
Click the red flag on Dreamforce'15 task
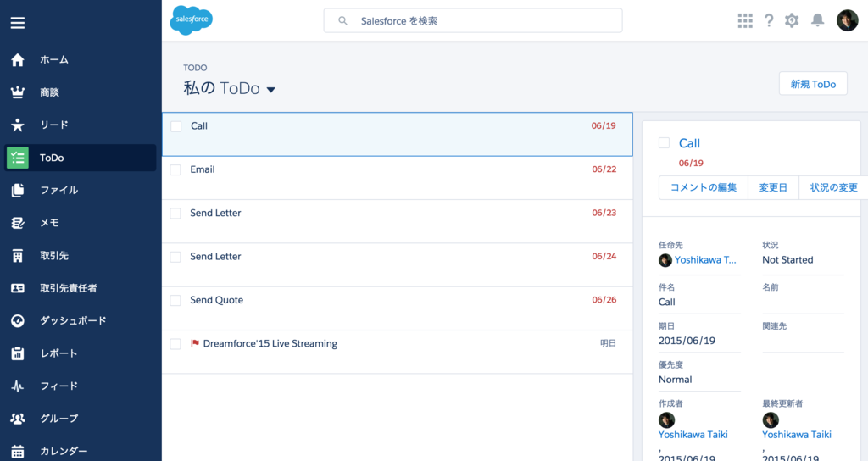point(195,343)
